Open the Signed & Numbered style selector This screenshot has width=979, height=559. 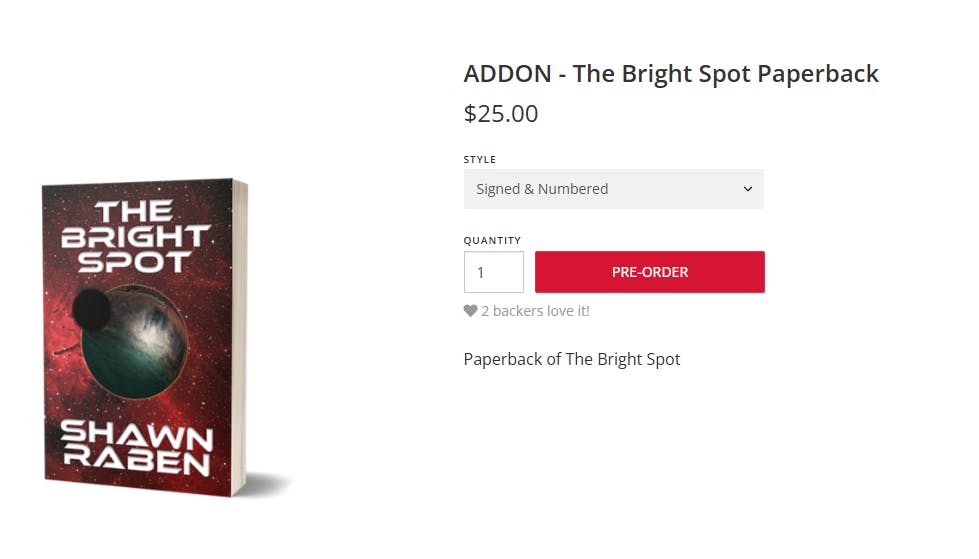point(613,189)
